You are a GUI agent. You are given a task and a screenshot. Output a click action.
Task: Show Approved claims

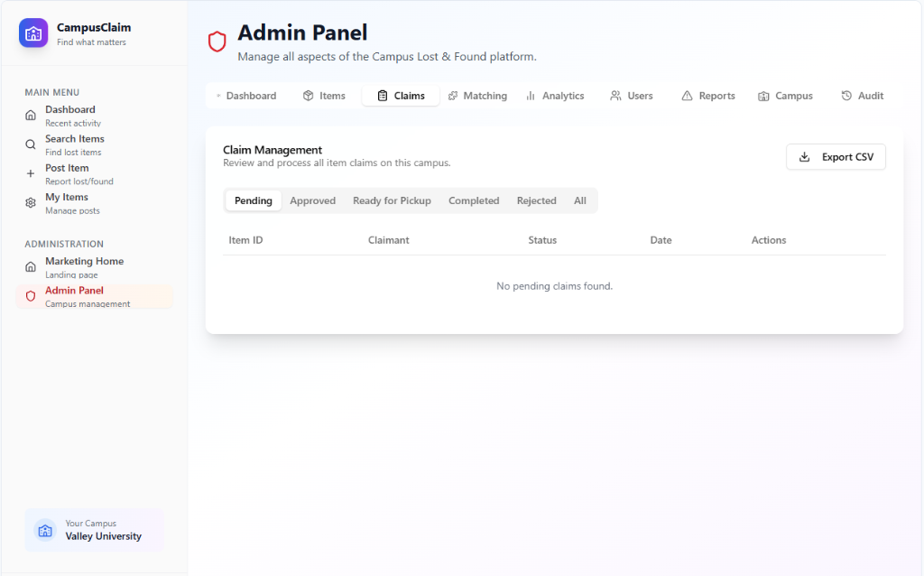pyautogui.click(x=313, y=200)
